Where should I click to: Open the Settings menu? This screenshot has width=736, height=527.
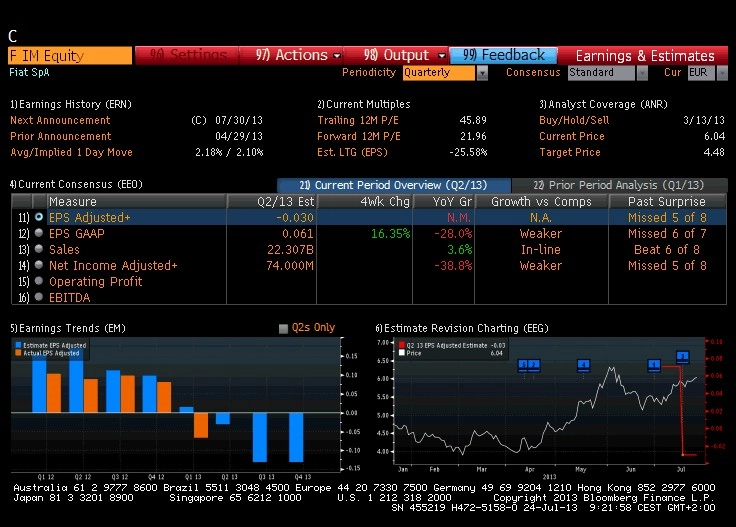point(187,55)
